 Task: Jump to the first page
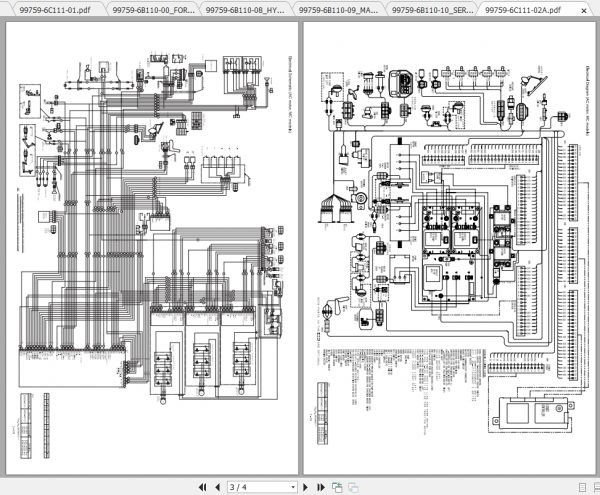(x=202, y=487)
